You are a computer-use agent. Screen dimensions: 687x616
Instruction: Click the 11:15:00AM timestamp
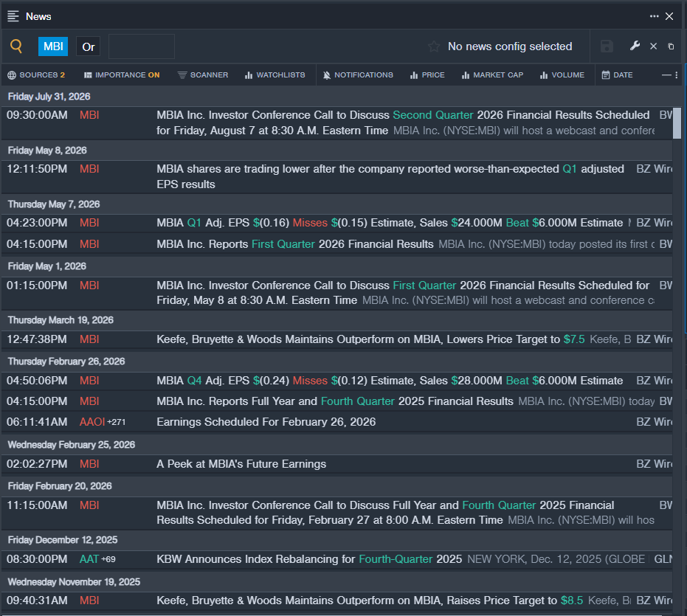37,505
